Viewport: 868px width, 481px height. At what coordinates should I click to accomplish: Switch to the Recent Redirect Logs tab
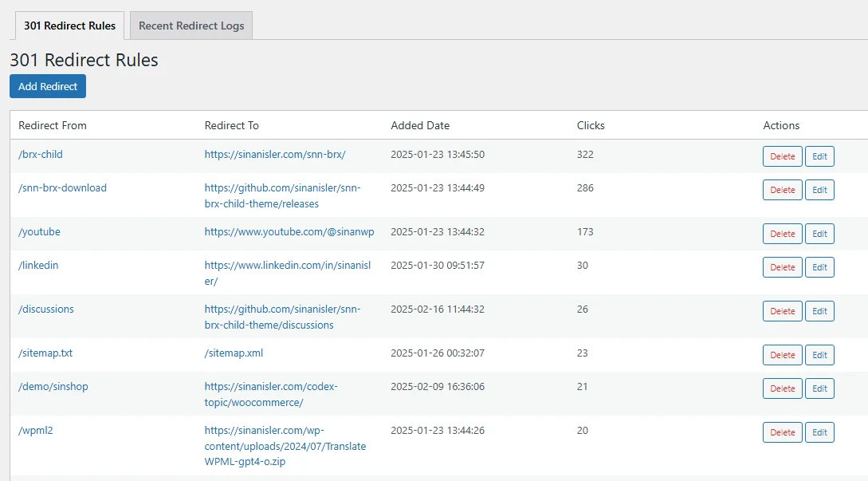[x=191, y=26]
